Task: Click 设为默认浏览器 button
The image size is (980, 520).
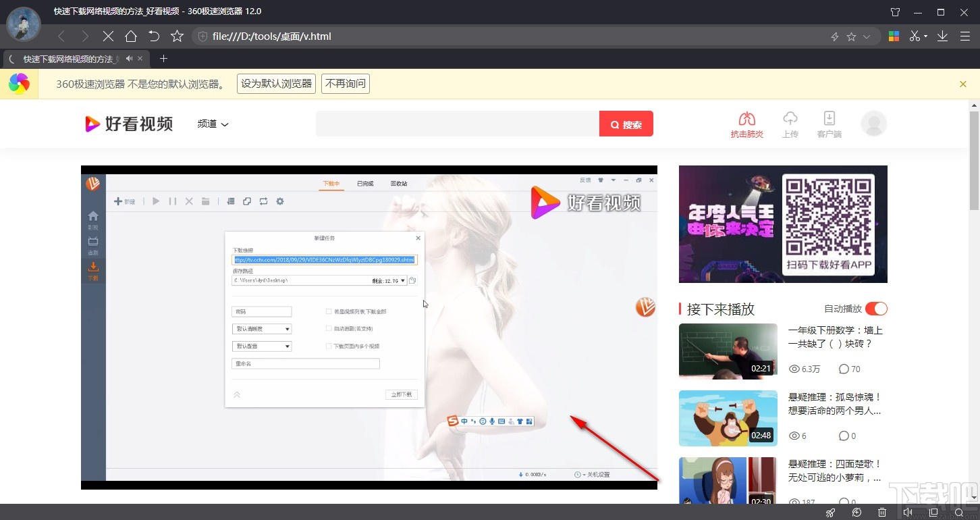Action: (277, 84)
